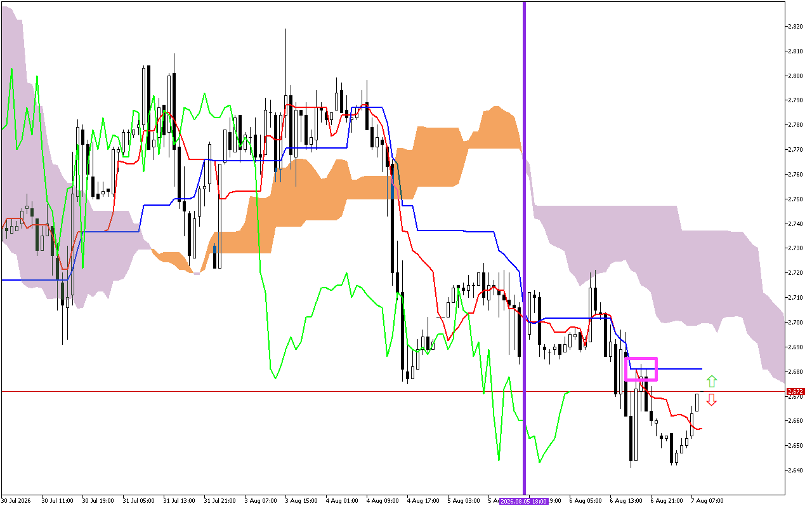This screenshot has width=812, height=508.
Task: Select the 2.800 price level label
Action: [796, 76]
